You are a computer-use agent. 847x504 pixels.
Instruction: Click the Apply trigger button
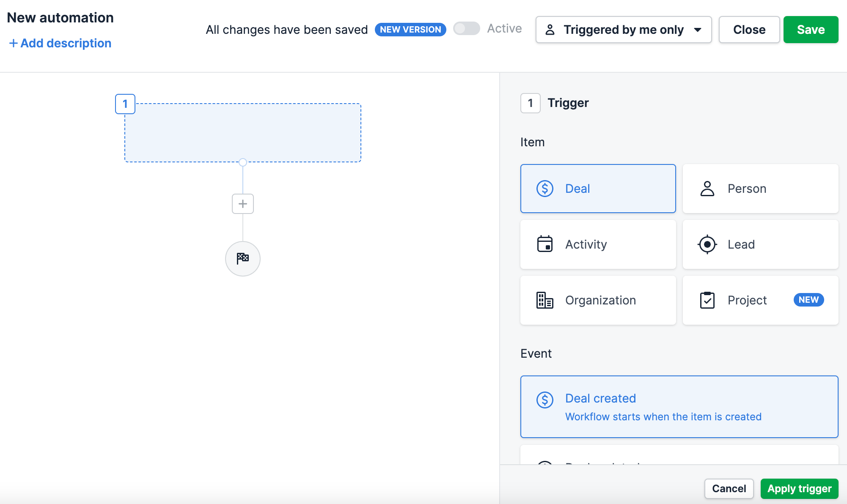(799, 488)
